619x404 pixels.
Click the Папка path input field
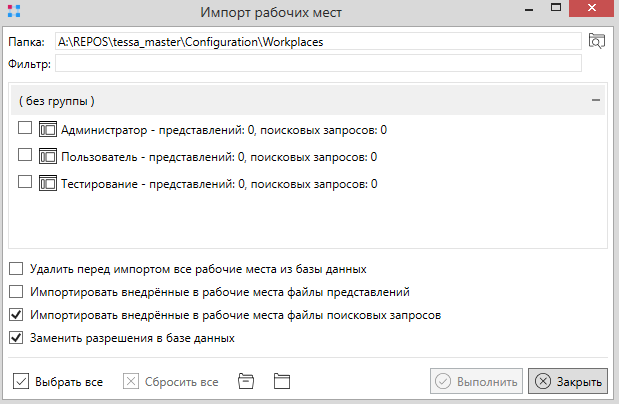click(318, 42)
